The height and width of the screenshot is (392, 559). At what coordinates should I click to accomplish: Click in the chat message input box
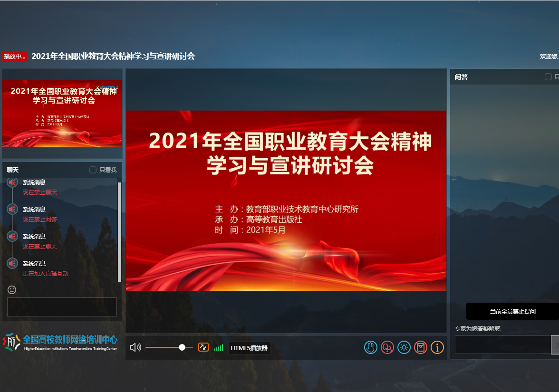point(62,307)
